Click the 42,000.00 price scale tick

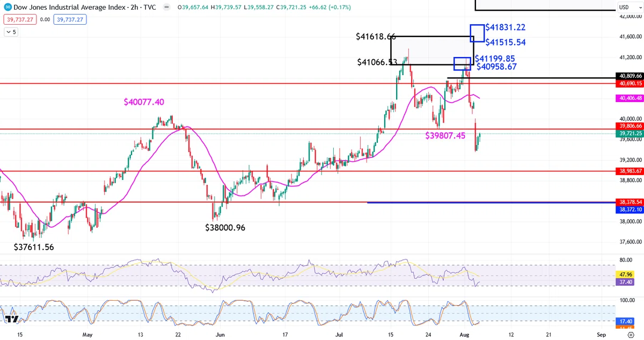[631, 16]
